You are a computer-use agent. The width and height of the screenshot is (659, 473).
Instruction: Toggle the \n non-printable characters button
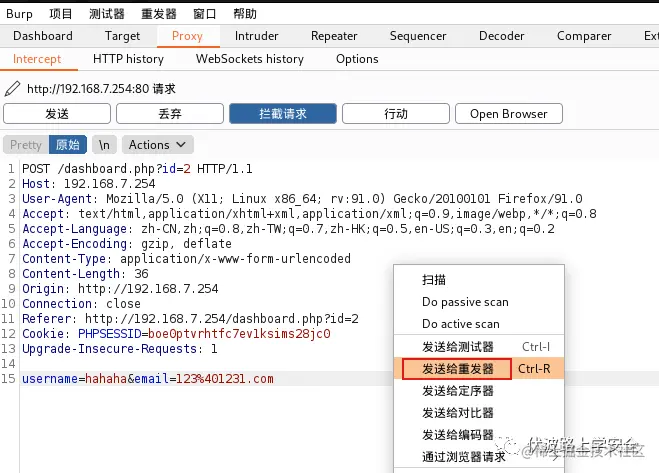104,145
